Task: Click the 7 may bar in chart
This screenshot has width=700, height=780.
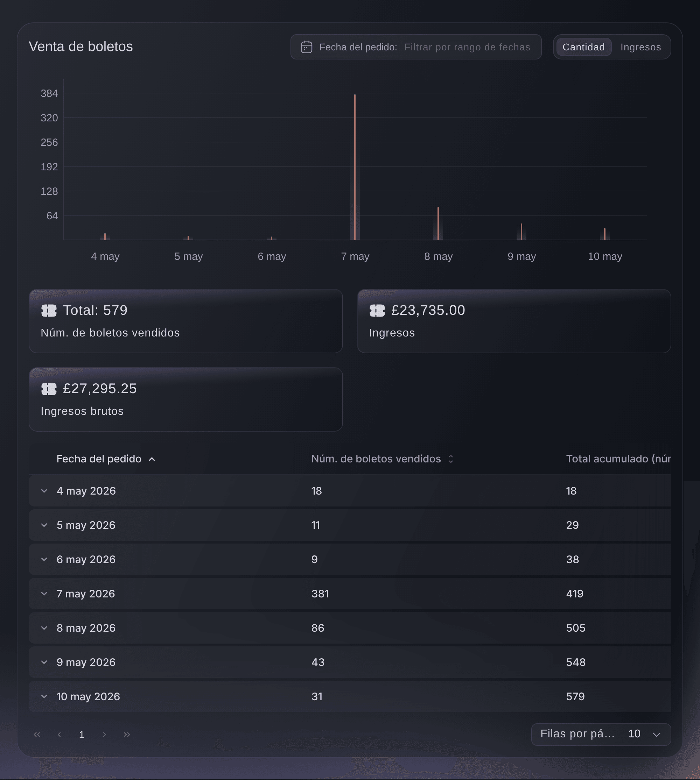Action: coord(355,167)
